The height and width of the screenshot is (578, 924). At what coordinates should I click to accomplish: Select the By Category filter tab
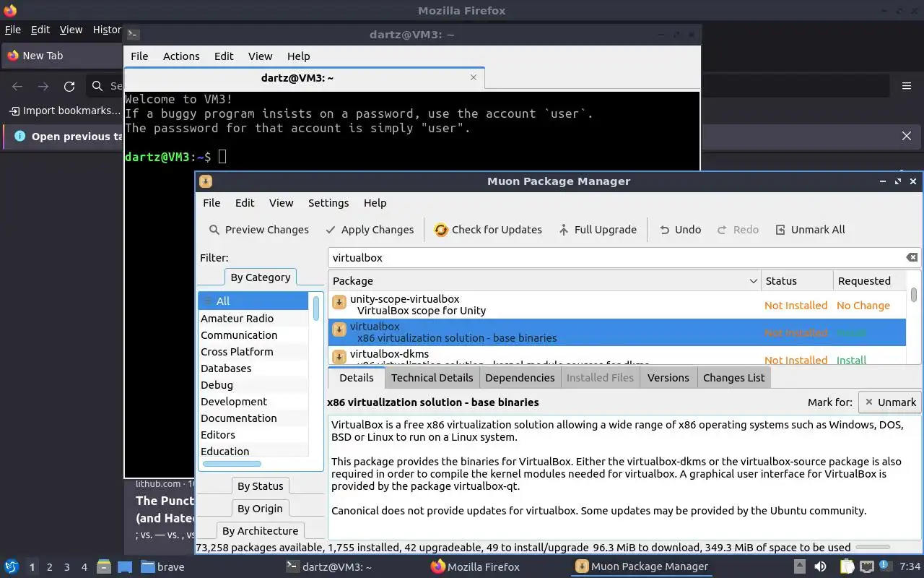pos(260,277)
